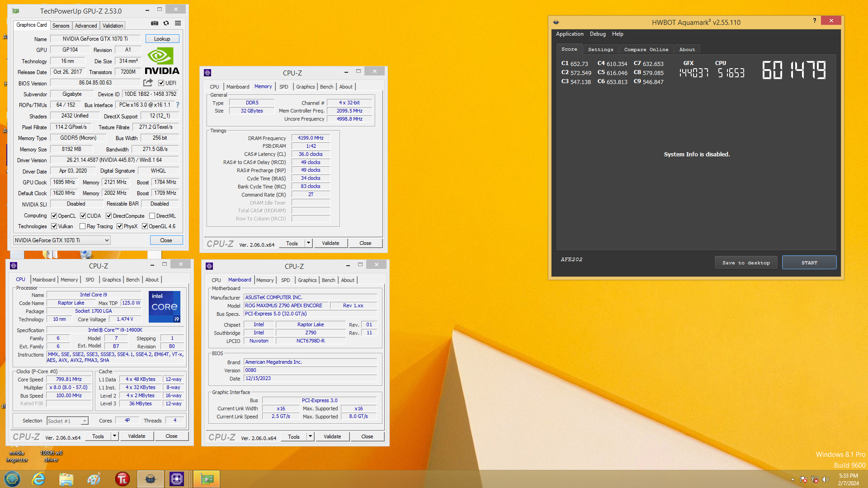Switch to CPU-Z purple chip taskbar icon
The width and height of the screenshot is (868, 488).
[x=177, y=479]
